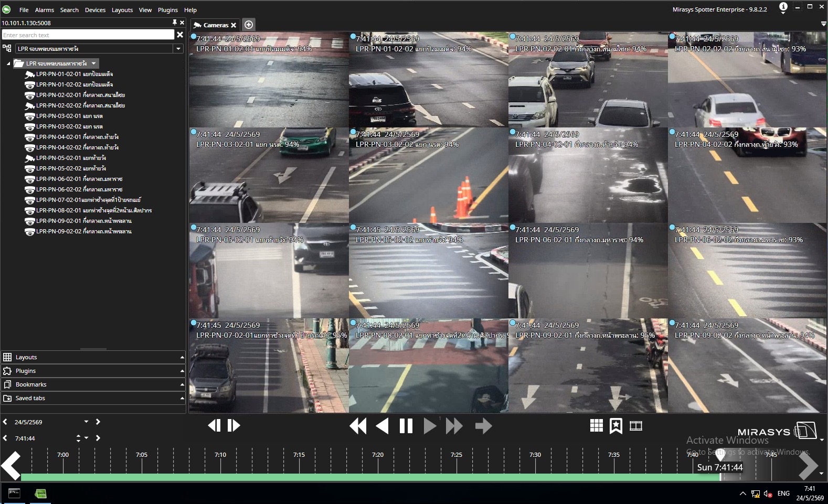This screenshot has height=504, width=828.
Task: Step one frame backward in playback
Action: coord(214,425)
